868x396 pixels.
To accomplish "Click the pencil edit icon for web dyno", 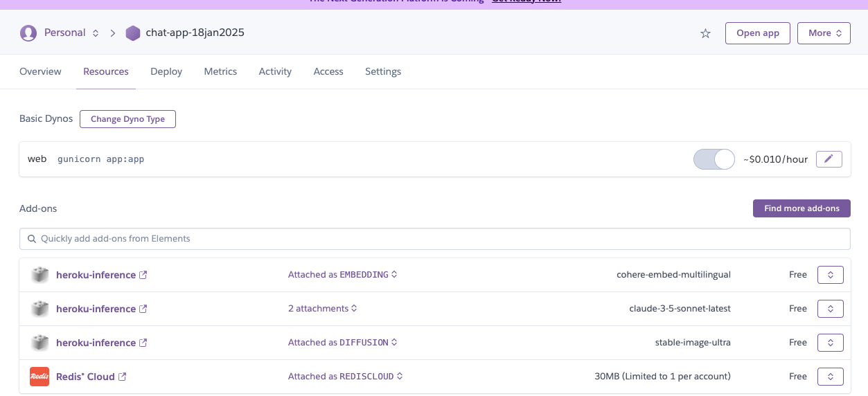I will click(x=829, y=159).
